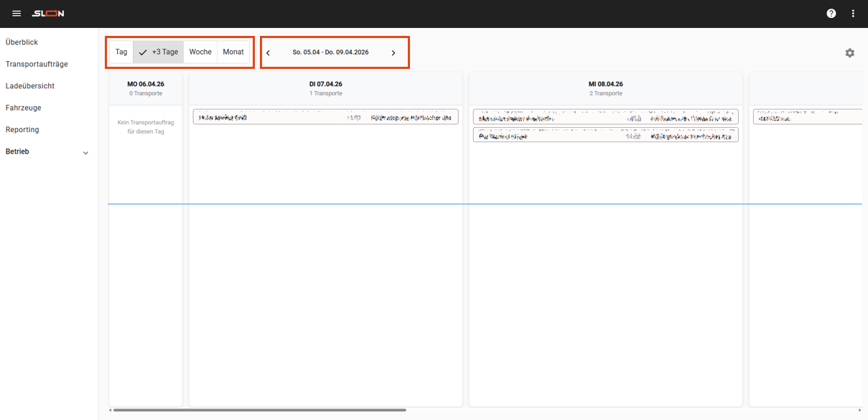Open Überblick in the sidebar
868x420 pixels.
click(22, 42)
